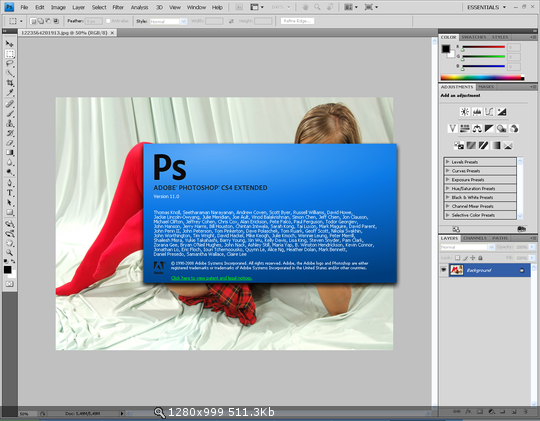Viewport: 540px width, 421px height.
Task: Open the Filter menu
Action: [x=118, y=7]
